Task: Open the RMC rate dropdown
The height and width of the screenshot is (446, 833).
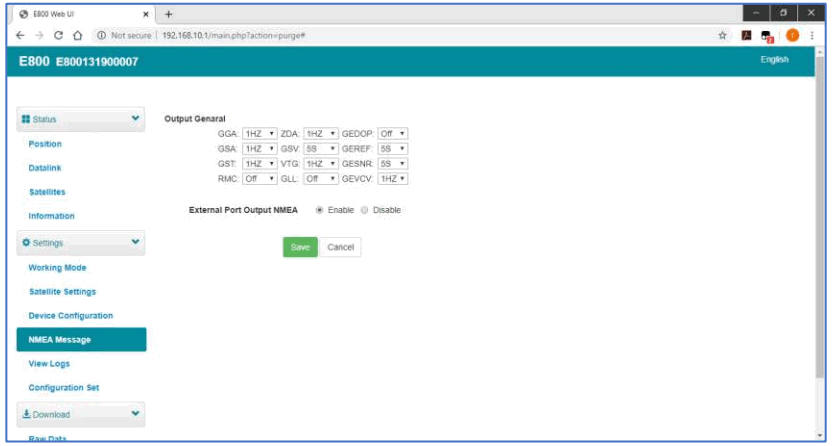Action: pos(260,179)
